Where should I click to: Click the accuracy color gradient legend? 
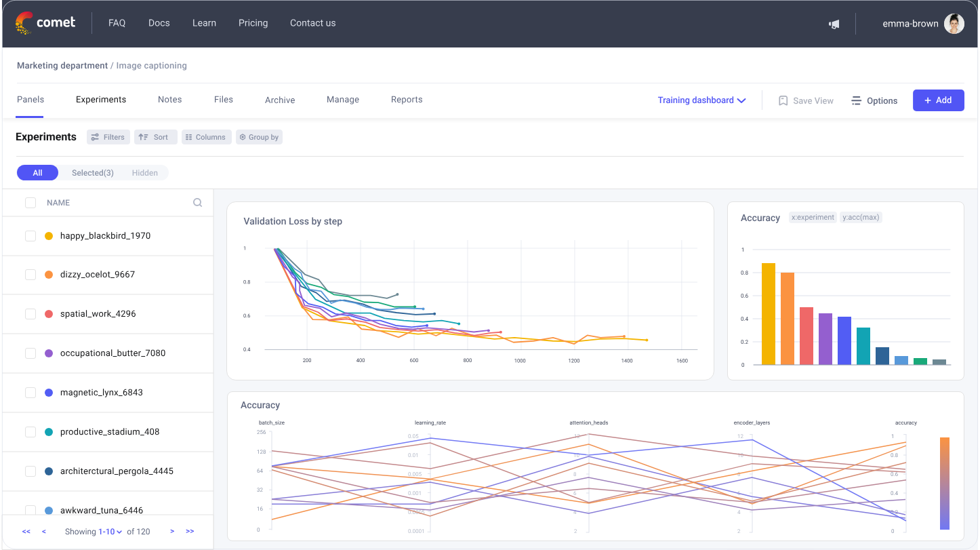click(x=945, y=483)
